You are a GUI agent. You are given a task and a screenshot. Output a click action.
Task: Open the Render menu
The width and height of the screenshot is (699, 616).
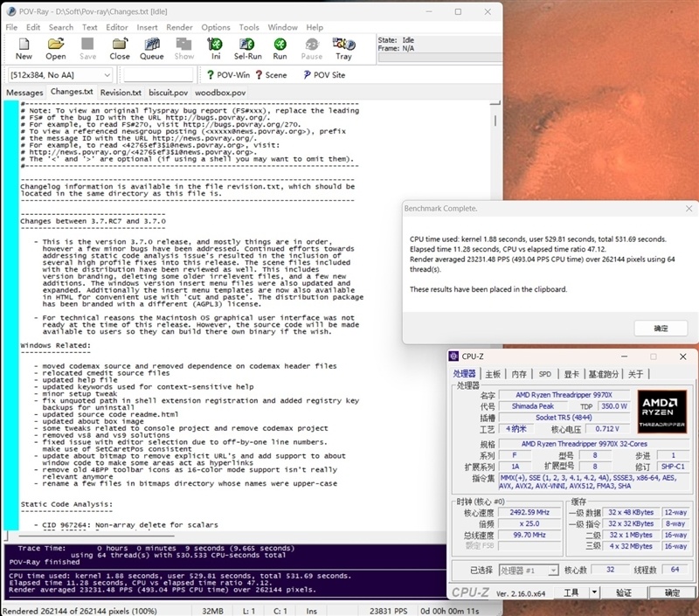click(x=179, y=27)
